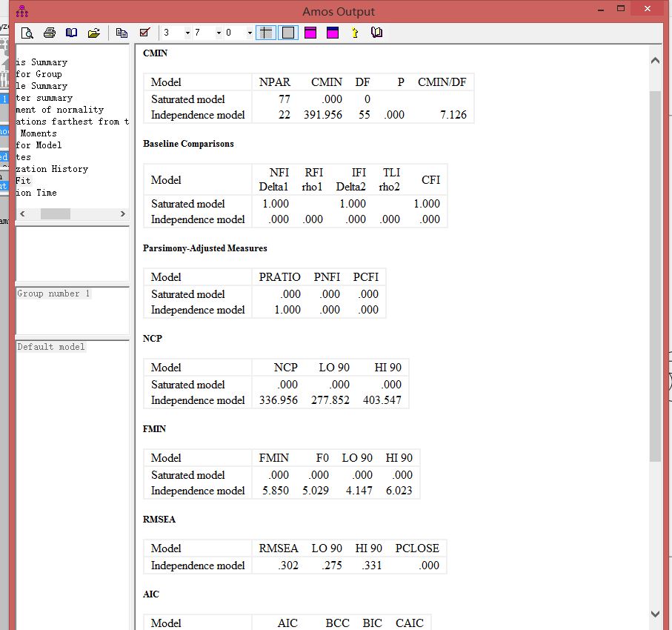This screenshot has height=630, width=672.
Task: Click the printer icon to print output
Action: point(50,33)
